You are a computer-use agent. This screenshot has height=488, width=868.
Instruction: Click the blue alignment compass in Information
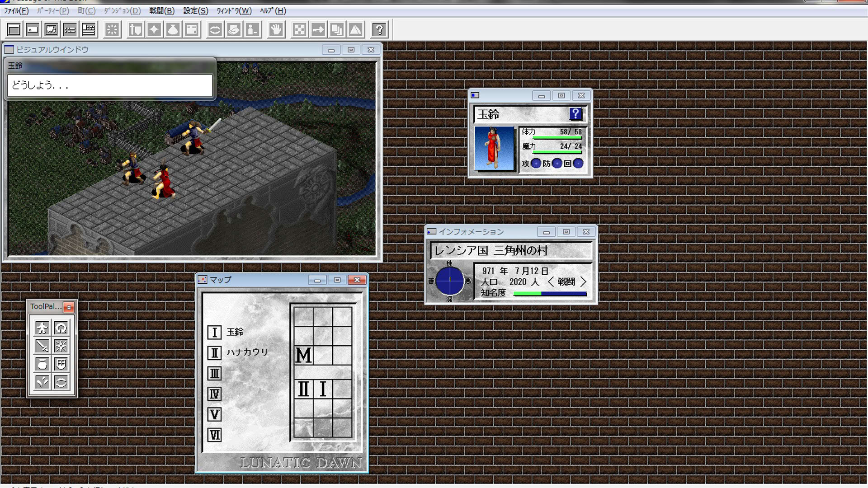[450, 281]
